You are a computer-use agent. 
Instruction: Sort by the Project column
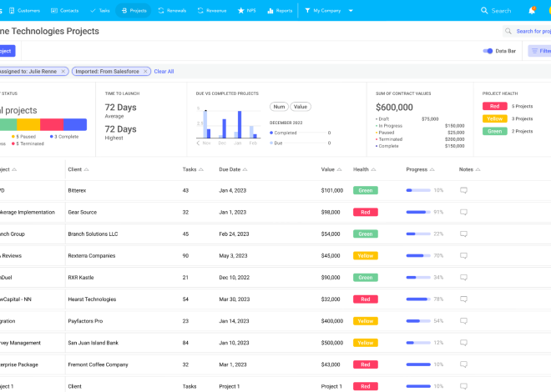click(x=8, y=169)
